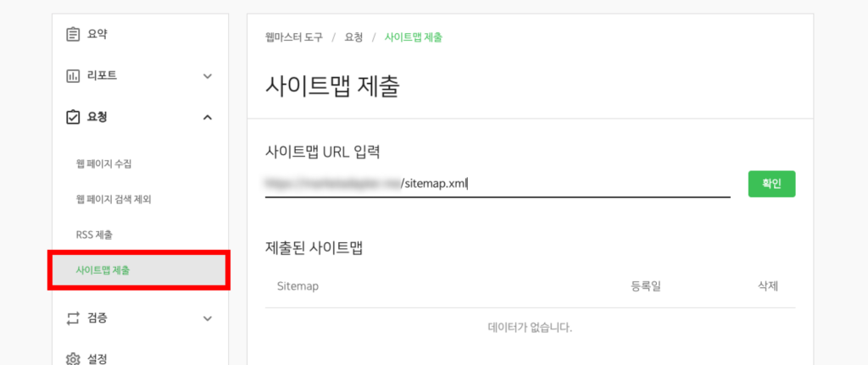Click the 요청 checklist icon in sidebar

(x=73, y=117)
